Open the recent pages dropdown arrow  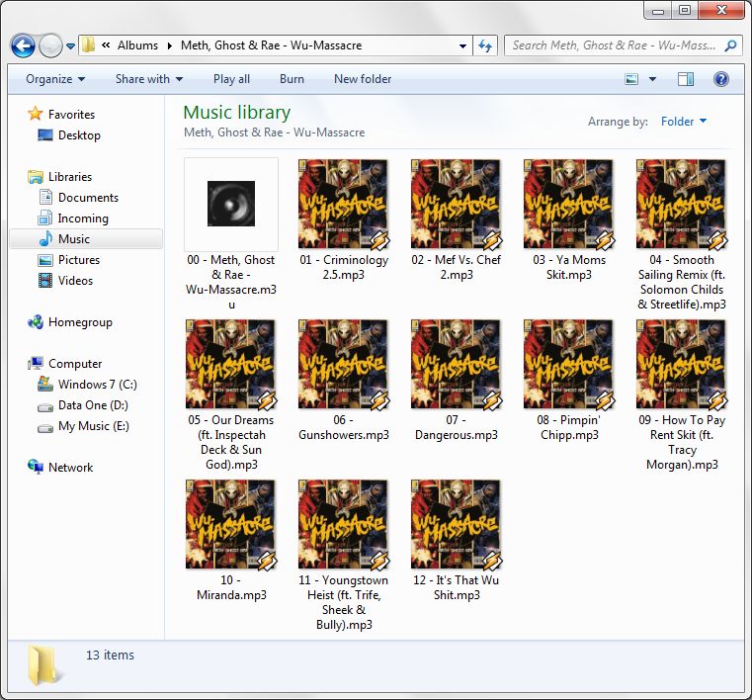pos(70,46)
